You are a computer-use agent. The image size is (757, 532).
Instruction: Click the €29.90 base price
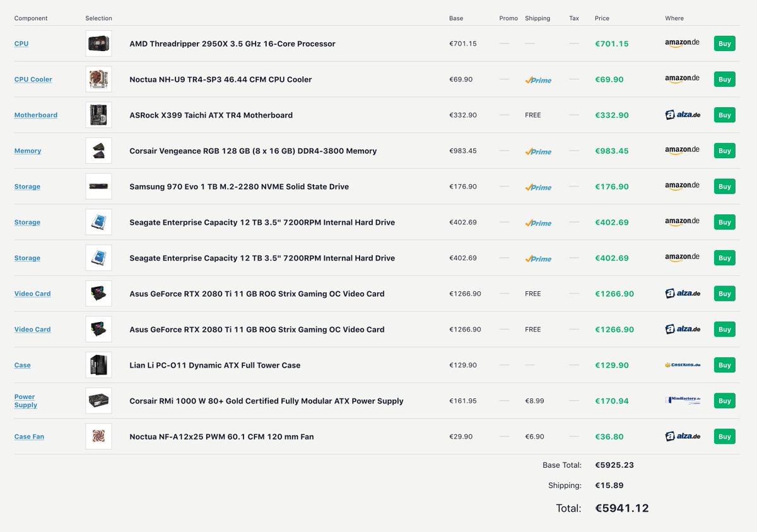[x=461, y=436]
